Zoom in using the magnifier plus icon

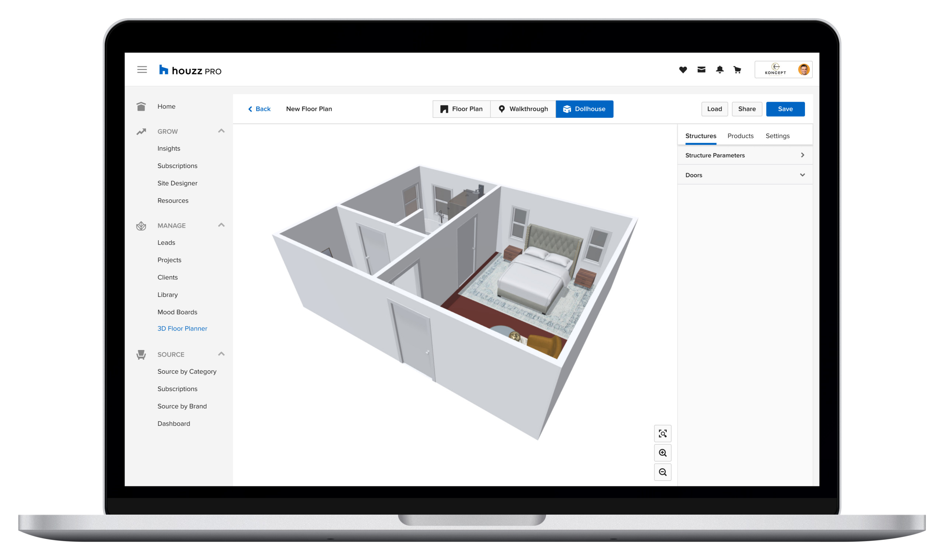pyautogui.click(x=663, y=453)
